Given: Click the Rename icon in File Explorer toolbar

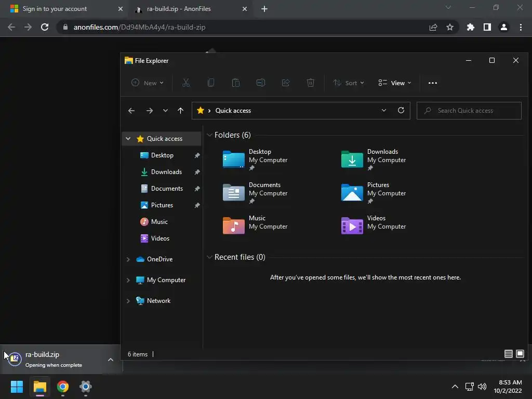Looking at the screenshot, I should pos(261,83).
